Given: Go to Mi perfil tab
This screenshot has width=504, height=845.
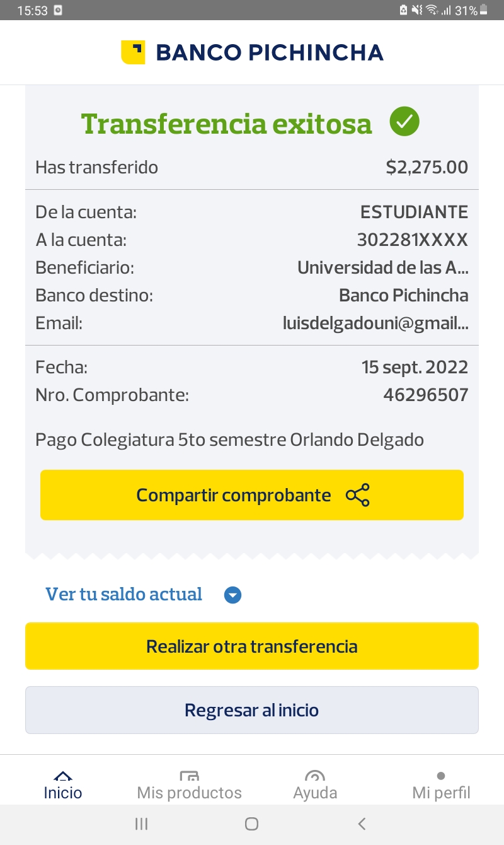Looking at the screenshot, I should point(441,786).
